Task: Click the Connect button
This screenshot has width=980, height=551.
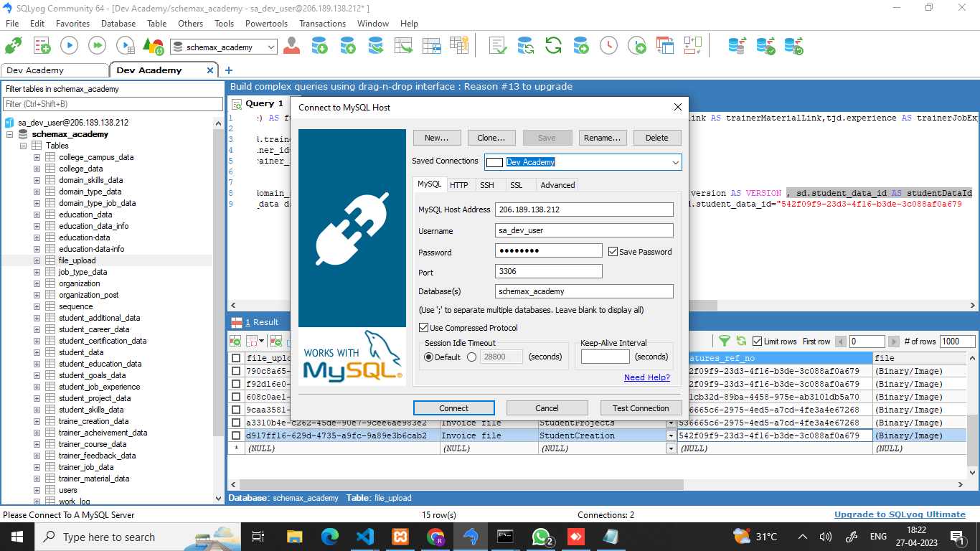Action: click(x=454, y=408)
